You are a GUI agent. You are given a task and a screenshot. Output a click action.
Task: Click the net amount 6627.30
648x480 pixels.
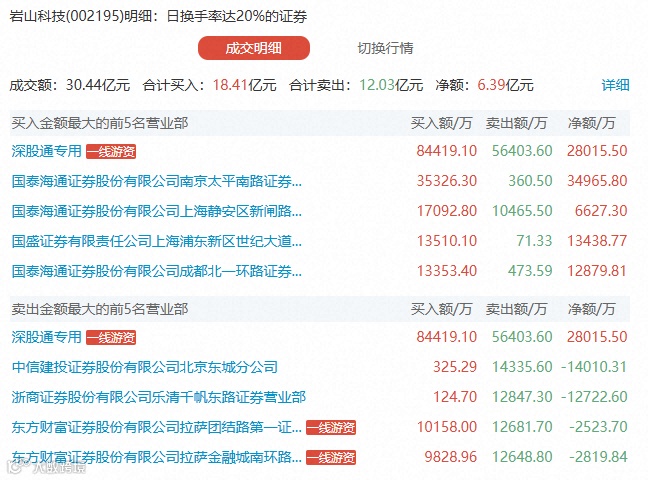point(601,211)
